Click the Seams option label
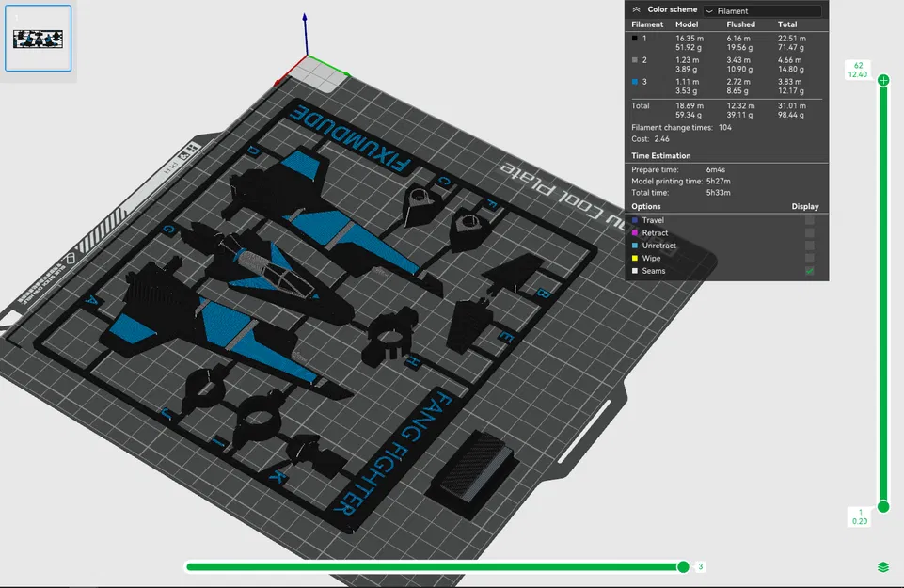 coord(654,271)
